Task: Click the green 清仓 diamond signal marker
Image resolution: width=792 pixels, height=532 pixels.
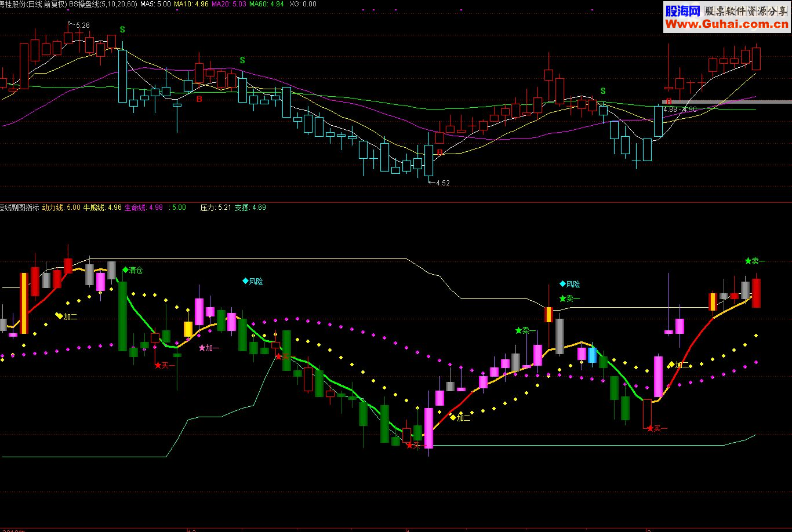Action: (x=133, y=270)
